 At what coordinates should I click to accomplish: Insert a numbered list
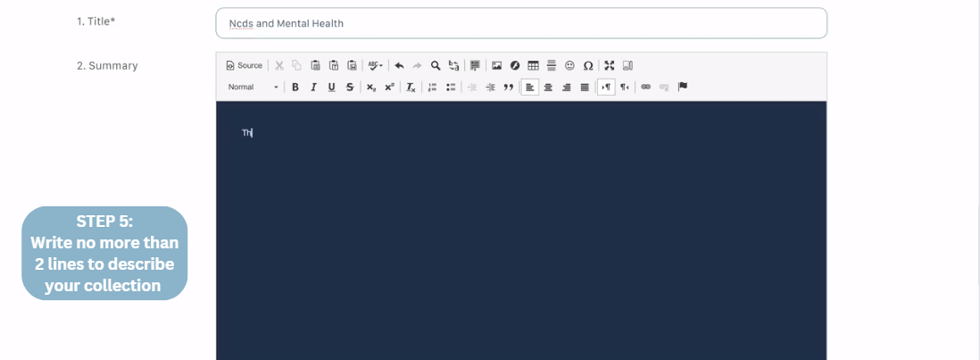[x=433, y=87]
